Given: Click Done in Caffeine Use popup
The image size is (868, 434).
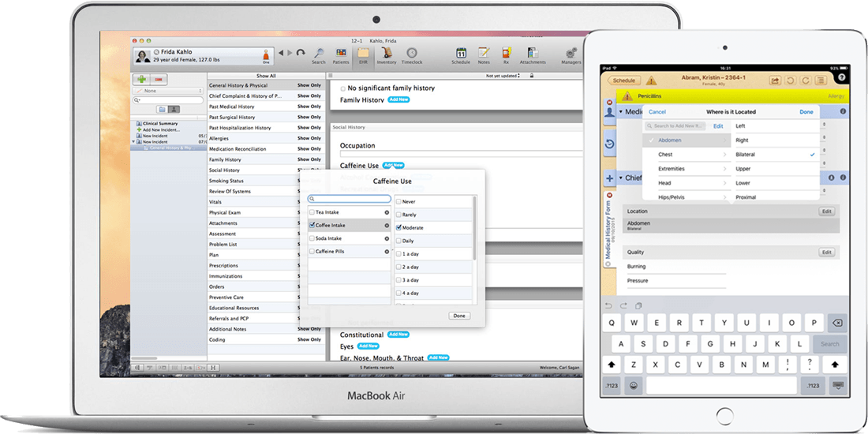Looking at the screenshot, I should pos(459,316).
